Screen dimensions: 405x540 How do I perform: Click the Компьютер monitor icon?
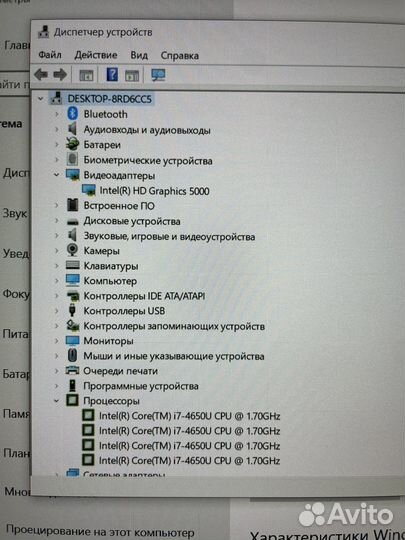(x=72, y=280)
